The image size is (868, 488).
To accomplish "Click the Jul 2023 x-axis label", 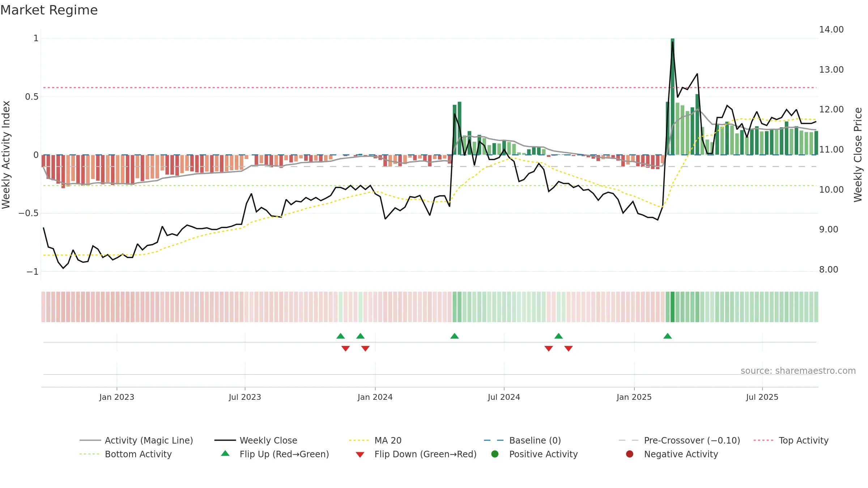I will click(245, 397).
